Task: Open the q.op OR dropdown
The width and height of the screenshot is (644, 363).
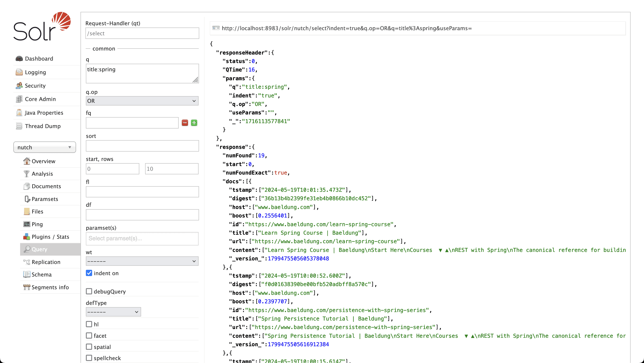Action: point(142,101)
